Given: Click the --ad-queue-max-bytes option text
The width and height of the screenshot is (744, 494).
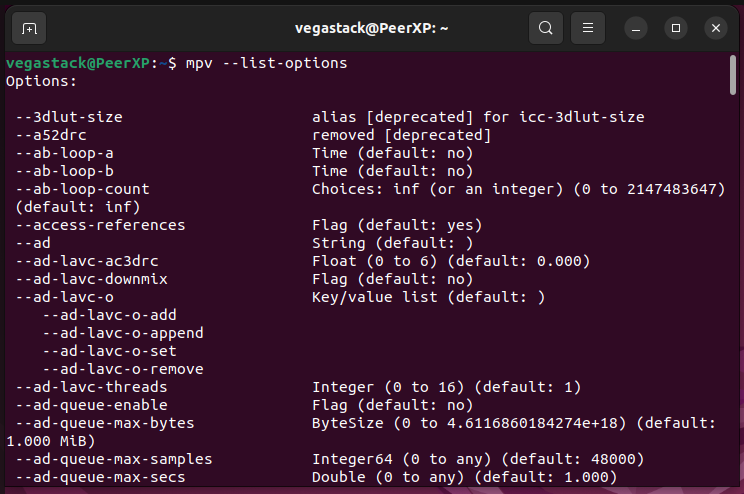Looking at the screenshot, I should [104, 423].
